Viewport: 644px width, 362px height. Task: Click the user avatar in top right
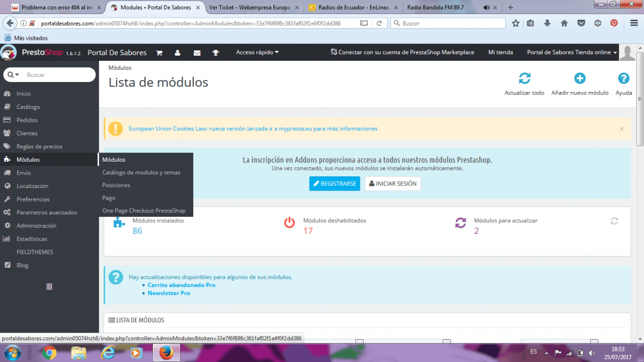tap(627, 53)
